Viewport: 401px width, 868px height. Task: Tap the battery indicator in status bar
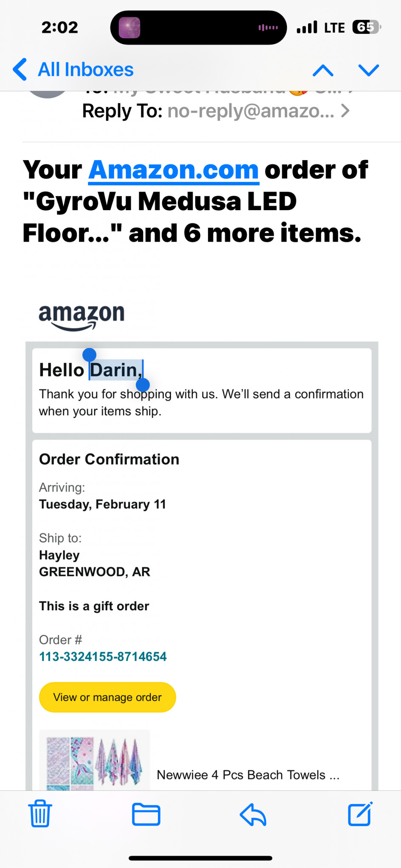pos(367,28)
